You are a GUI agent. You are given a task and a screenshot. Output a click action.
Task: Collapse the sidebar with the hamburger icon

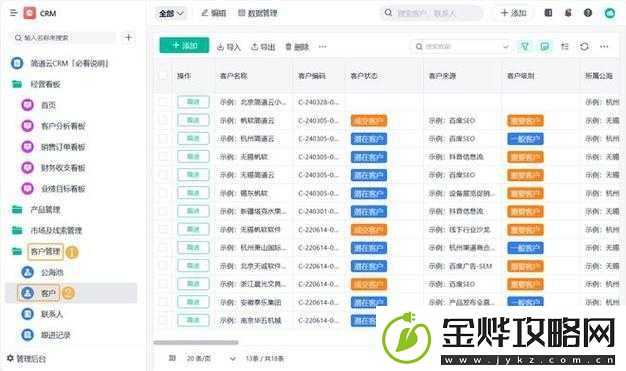(x=14, y=13)
